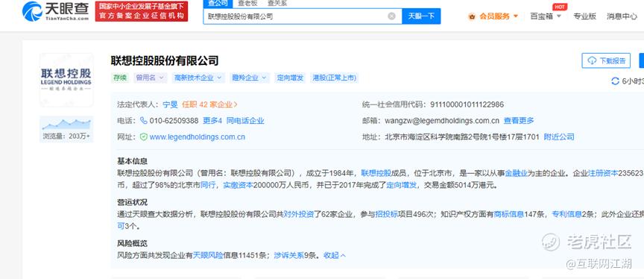
Task: Select the 查公司 tab
Action: [218, 3]
